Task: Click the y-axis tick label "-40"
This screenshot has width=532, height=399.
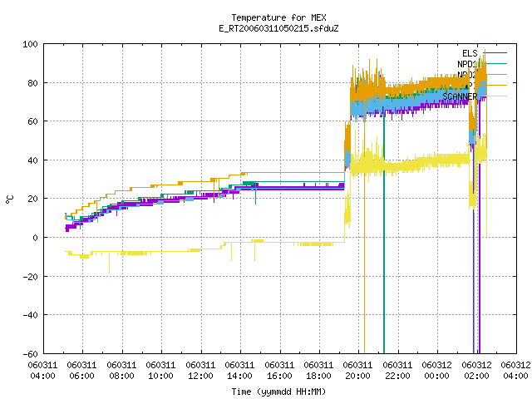Action: pyautogui.click(x=30, y=315)
